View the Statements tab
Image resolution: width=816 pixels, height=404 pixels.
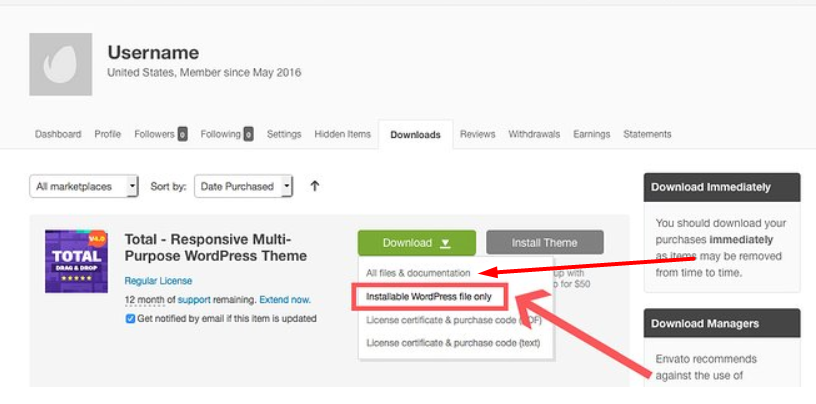click(647, 134)
